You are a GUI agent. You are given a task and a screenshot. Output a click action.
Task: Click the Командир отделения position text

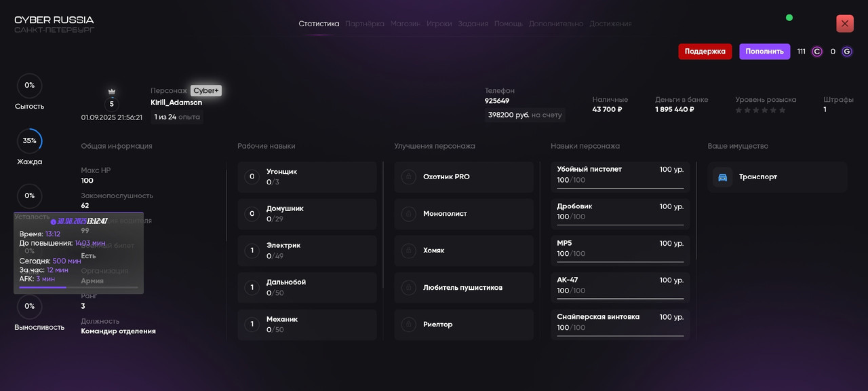tap(119, 331)
